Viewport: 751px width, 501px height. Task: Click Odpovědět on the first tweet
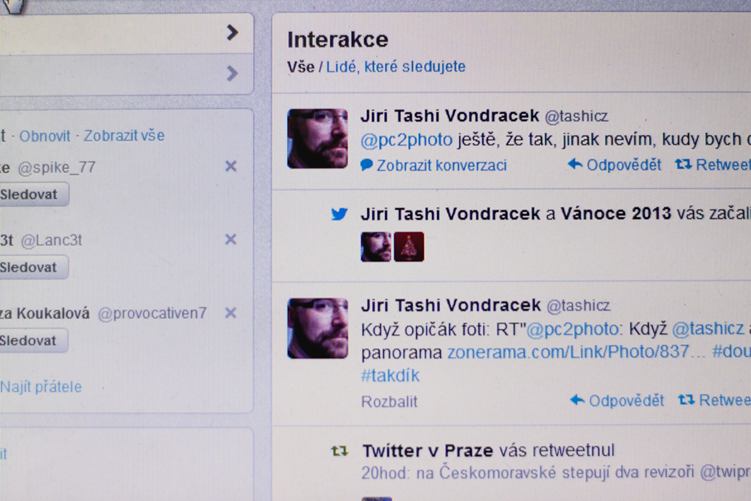(614, 165)
